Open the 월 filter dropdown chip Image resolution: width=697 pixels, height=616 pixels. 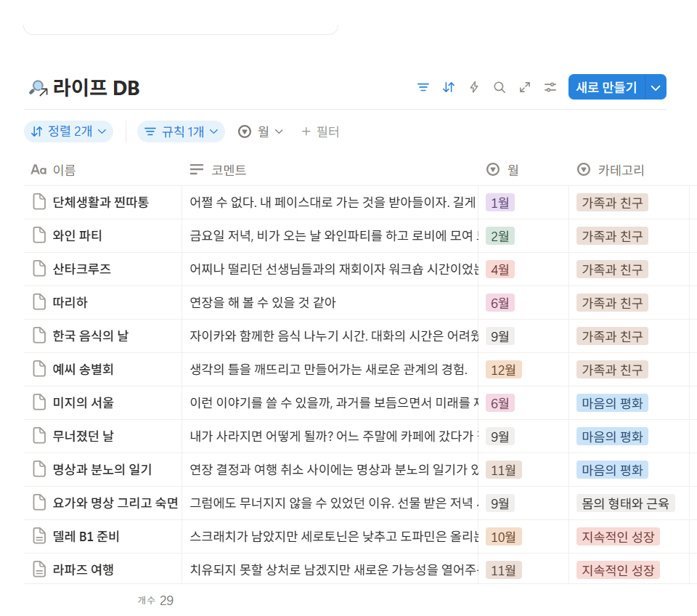tap(261, 131)
